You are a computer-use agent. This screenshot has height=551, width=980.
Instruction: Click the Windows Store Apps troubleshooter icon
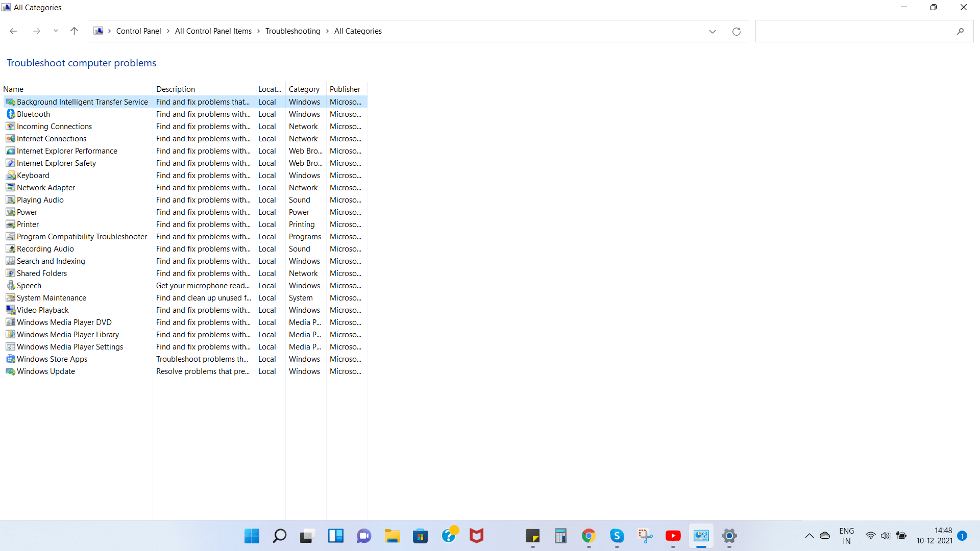point(10,359)
